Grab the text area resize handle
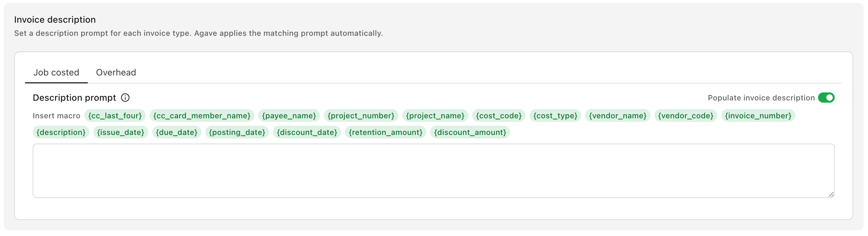This screenshot has width=868, height=236. pyautogui.click(x=831, y=195)
